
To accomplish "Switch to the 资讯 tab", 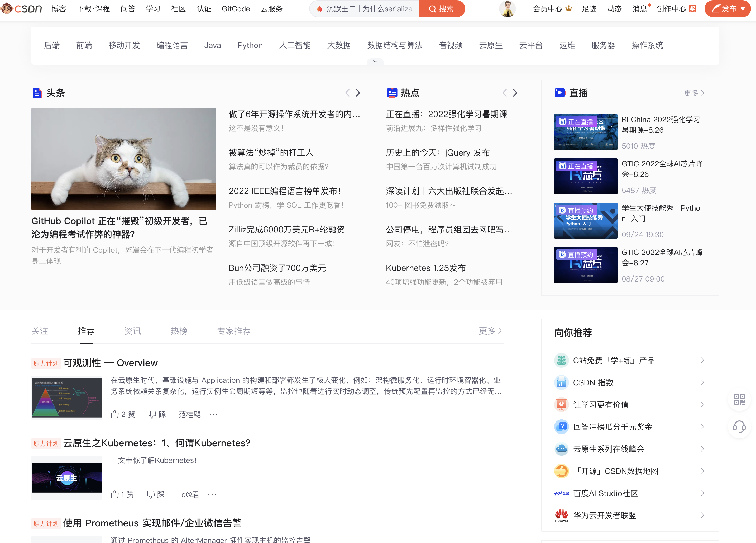I will click(x=132, y=331).
